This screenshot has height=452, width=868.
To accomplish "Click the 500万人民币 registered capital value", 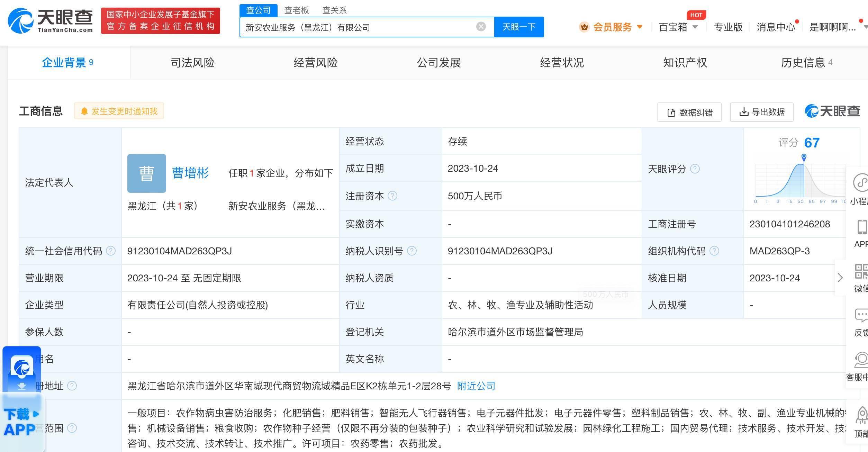I will pyautogui.click(x=475, y=196).
